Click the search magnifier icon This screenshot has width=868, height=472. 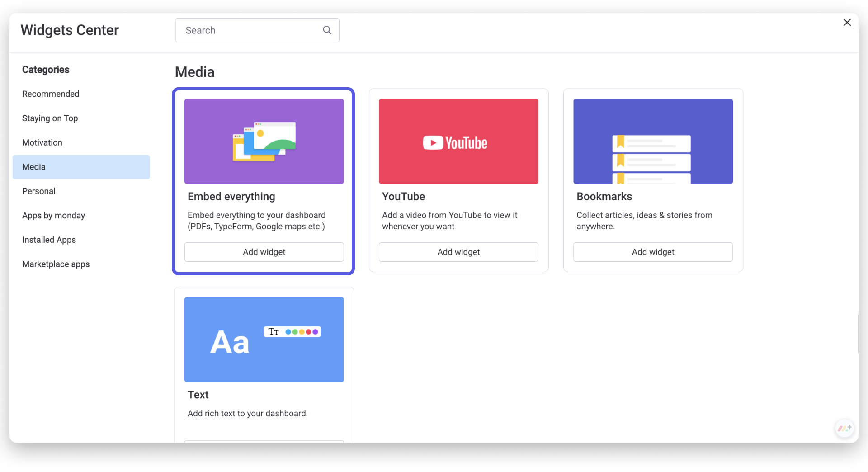pos(327,30)
